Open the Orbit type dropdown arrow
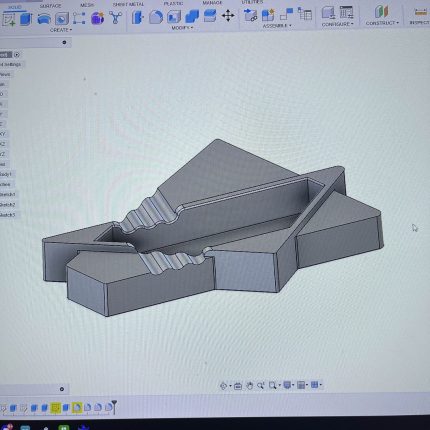The width and height of the screenshot is (430, 430). click(230, 386)
